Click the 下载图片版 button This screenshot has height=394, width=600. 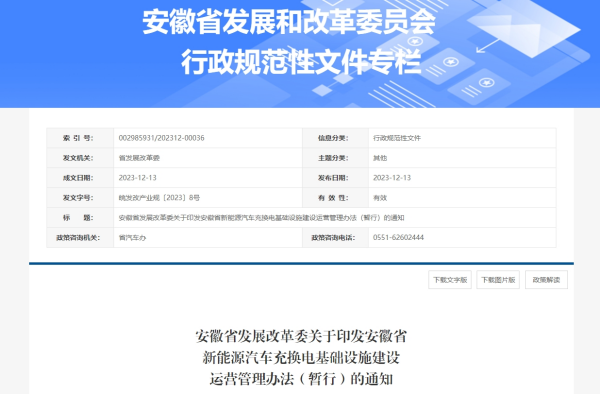(x=498, y=280)
